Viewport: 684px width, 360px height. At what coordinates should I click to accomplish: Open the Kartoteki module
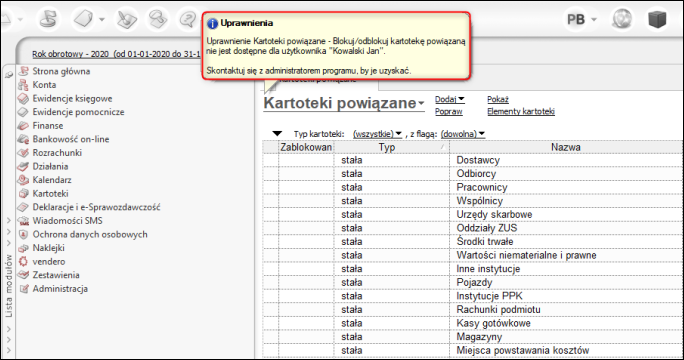click(50, 193)
